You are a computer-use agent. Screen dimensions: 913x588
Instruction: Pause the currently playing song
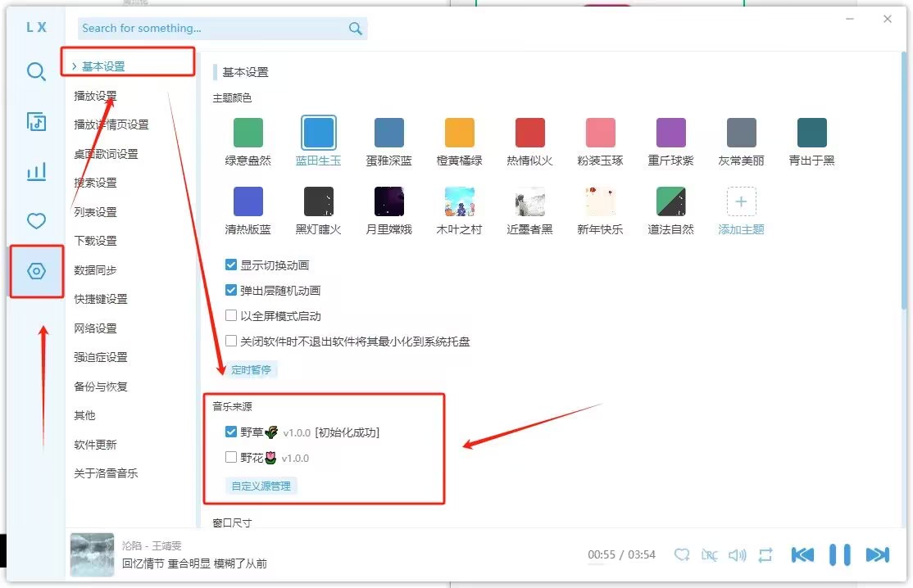(x=840, y=554)
